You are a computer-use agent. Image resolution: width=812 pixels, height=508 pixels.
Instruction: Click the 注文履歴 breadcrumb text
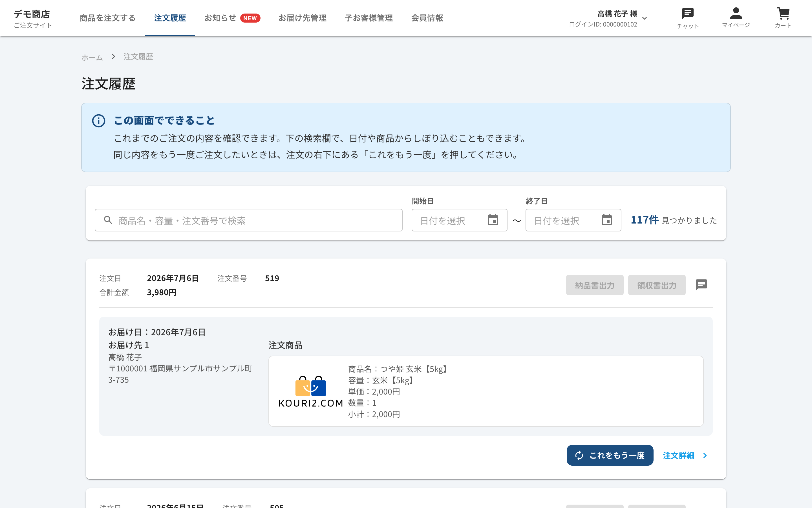click(138, 56)
